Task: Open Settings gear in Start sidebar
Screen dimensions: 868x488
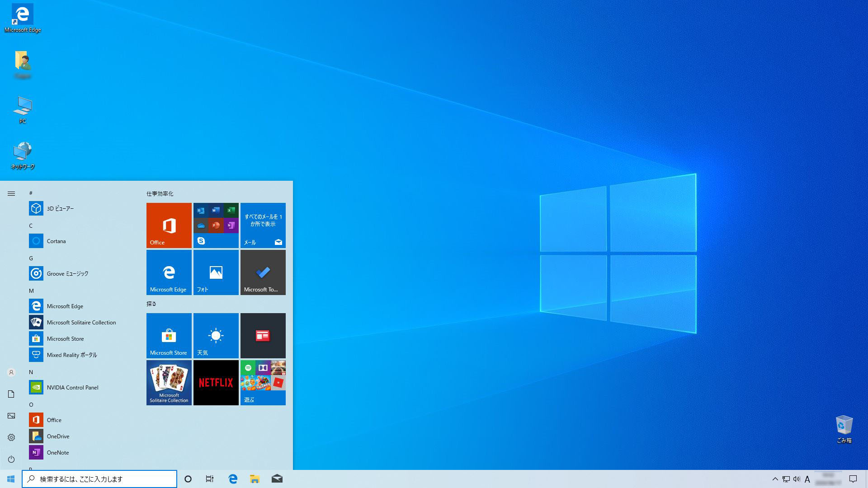Action: (11, 437)
